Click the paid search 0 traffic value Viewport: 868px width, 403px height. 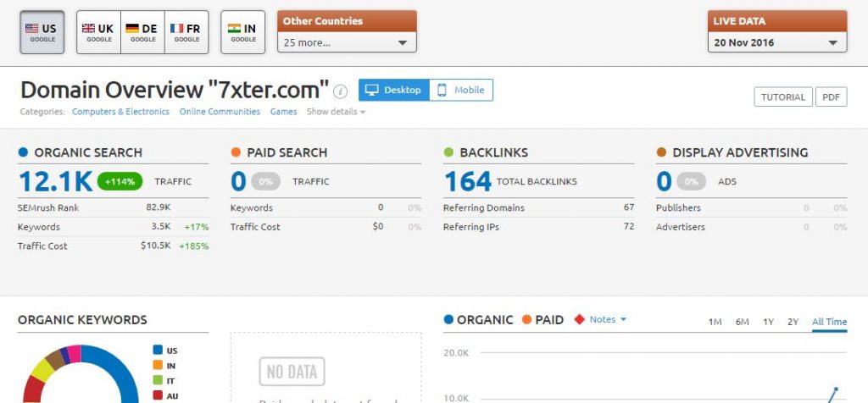[238, 181]
